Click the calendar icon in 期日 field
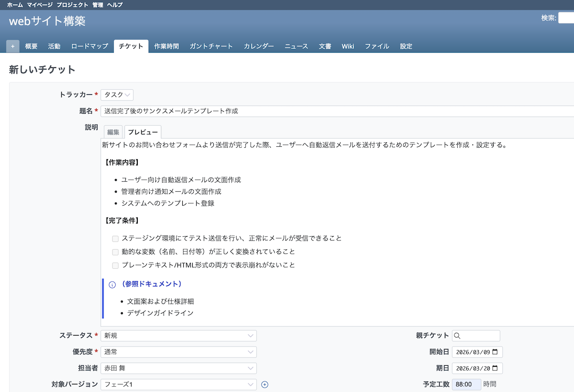The image size is (574, 392). click(x=495, y=369)
